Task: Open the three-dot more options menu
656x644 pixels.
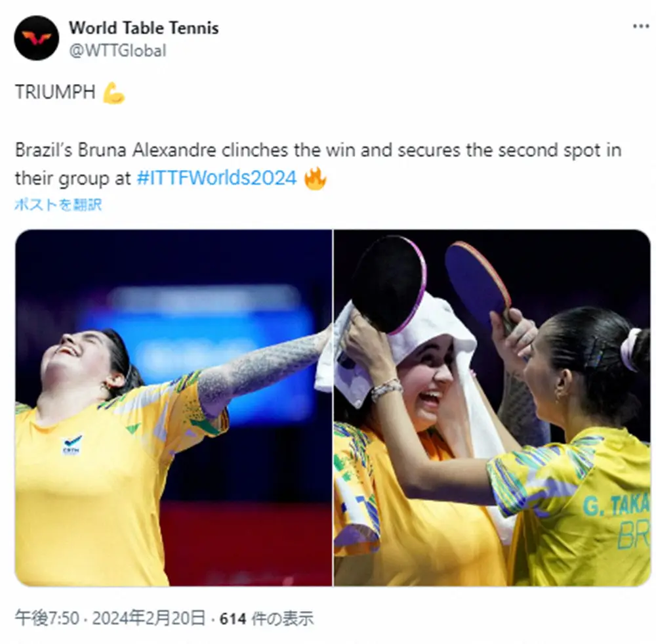Action: (640, 26)
